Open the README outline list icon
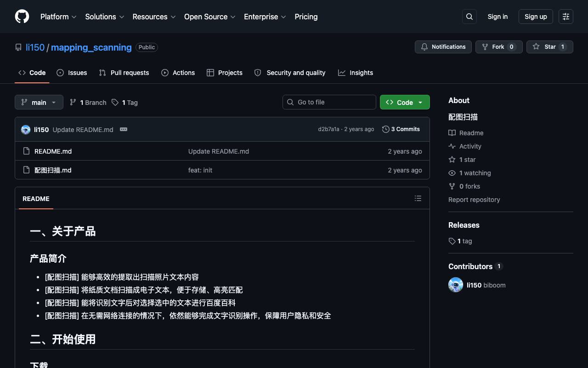 click(x=418, y=198)
